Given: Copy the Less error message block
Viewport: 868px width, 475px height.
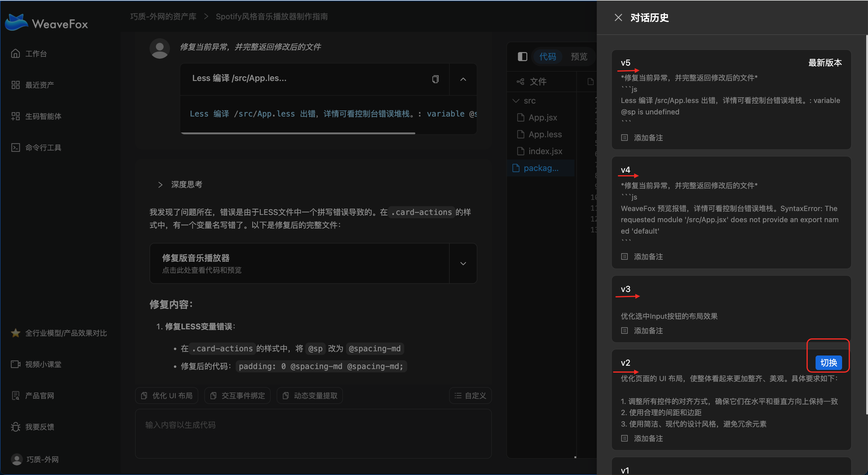Looking at the screenshot, I should tap(435, 79).
